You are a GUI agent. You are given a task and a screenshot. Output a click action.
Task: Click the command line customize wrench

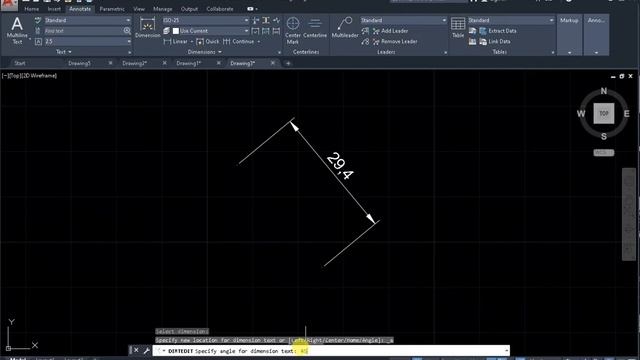click(x=147, y=351)
